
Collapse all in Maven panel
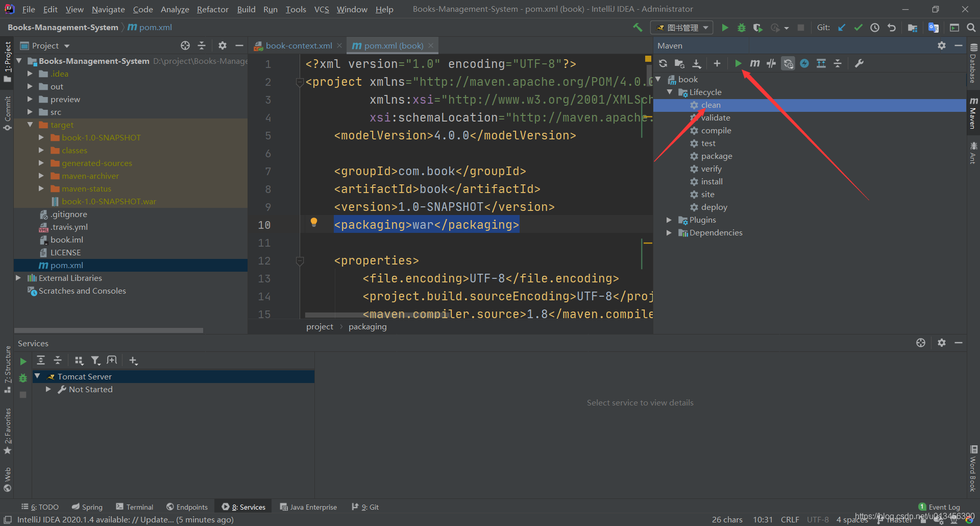pos(838,63)
